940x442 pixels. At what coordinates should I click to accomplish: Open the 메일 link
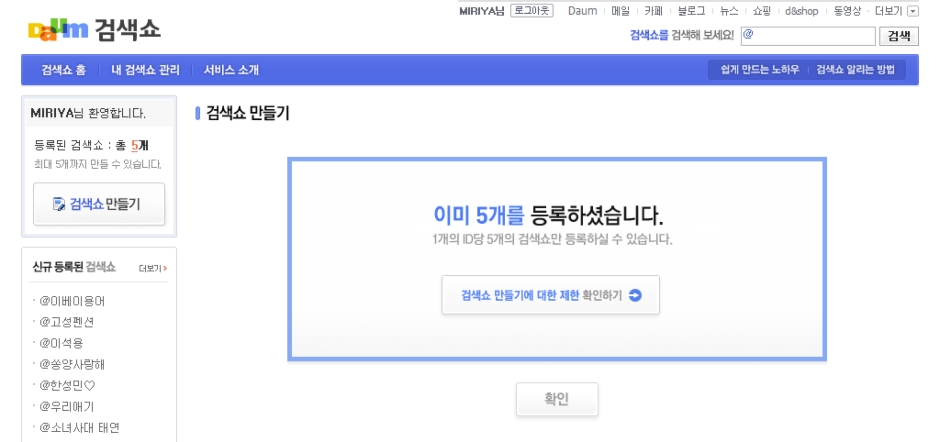pyautogui.click(x=620, y=11)
